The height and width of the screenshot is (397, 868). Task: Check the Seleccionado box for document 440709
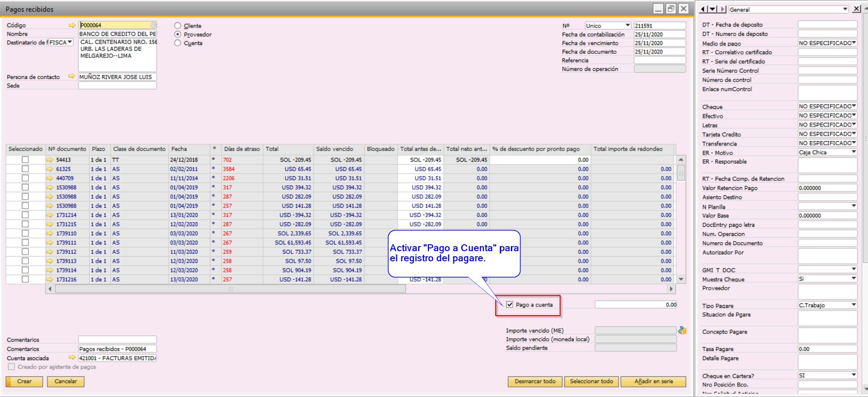point(25,178)
